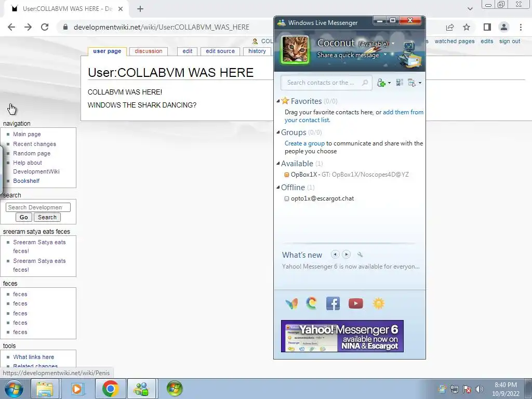Open the Show menu icon in Messenger
Image resolution: width=532 pixels, height=399 pixels.
(x=411, y=83)
